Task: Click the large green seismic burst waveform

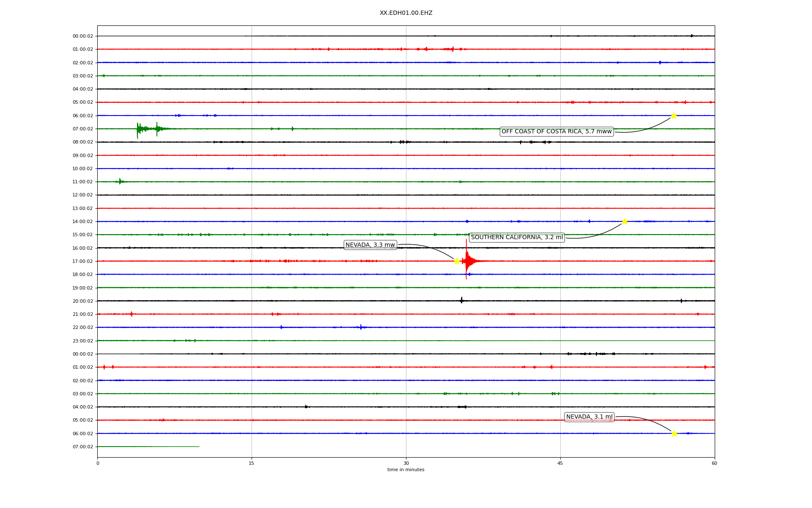Action: [x=144, y=128]
